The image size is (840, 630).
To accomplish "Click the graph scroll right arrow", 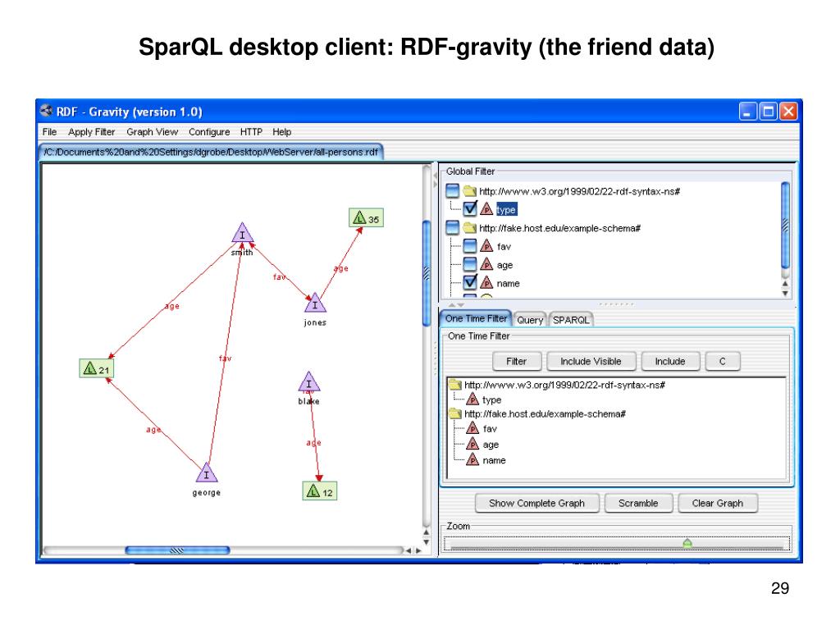I will click(418, 550).
